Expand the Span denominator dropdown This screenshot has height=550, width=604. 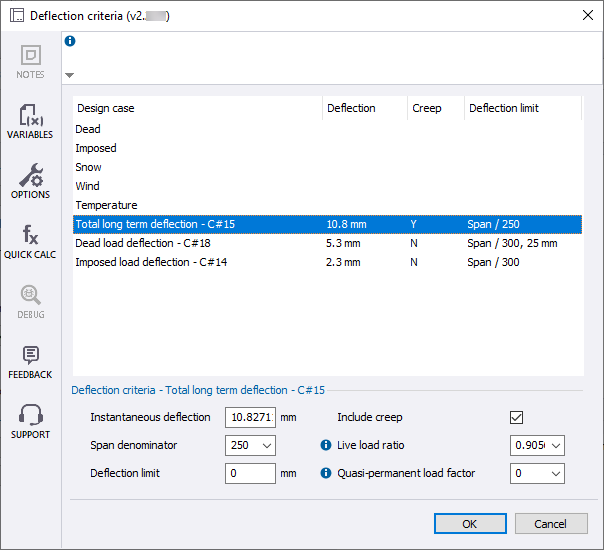pos(266,445)
